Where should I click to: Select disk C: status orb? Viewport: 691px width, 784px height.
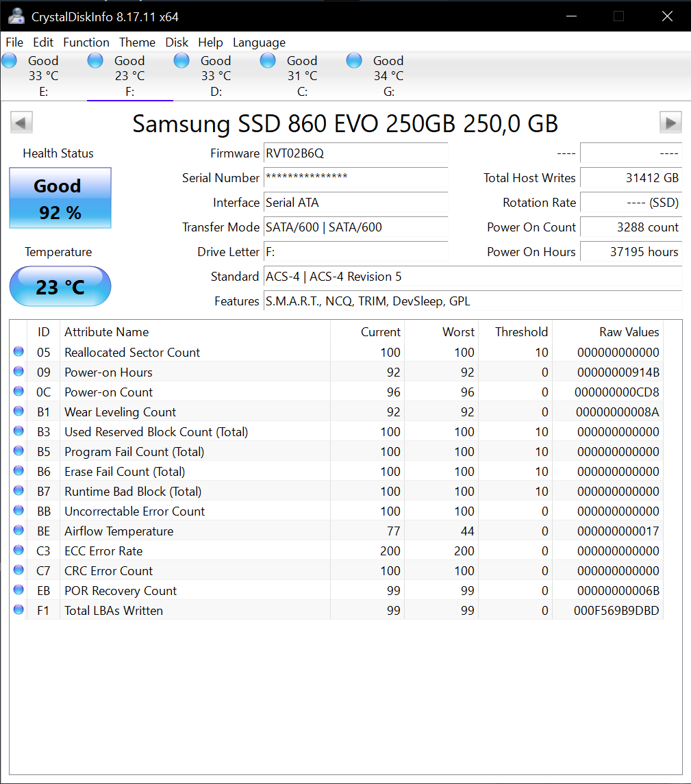tap(268, 60)
